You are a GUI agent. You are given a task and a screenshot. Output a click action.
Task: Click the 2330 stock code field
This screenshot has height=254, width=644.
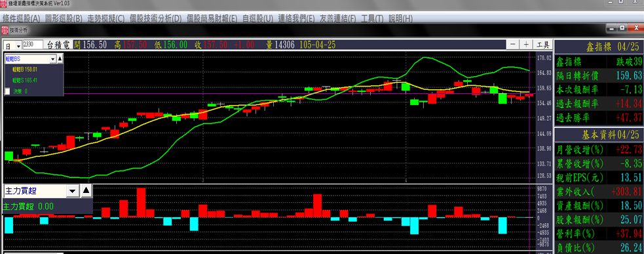pyautogui.click(x=33, y=45)
